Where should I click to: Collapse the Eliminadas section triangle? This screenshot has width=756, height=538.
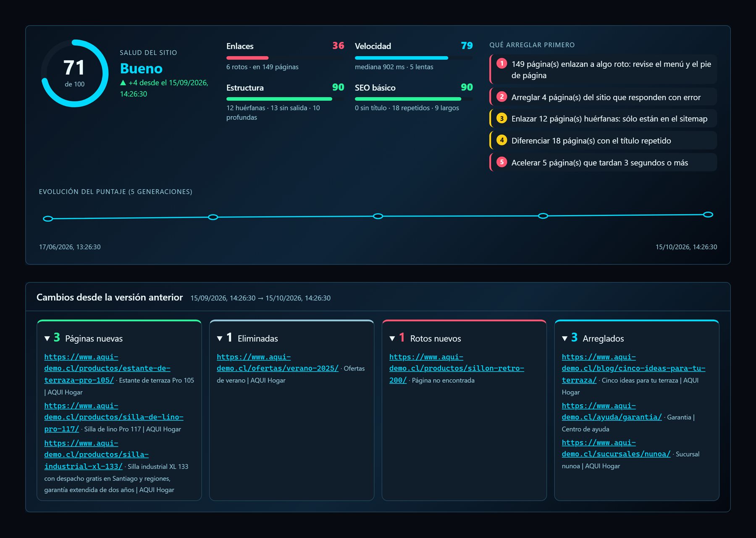pyautogui.click(x=220, y=339)
